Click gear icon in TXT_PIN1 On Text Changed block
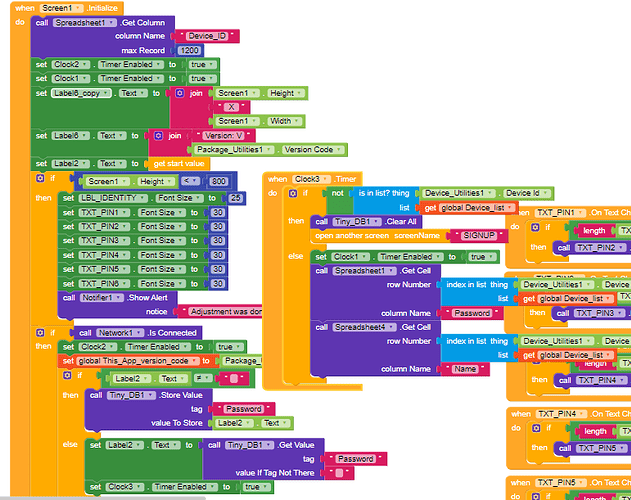This screenshot has width=631, height=500. 535,227
